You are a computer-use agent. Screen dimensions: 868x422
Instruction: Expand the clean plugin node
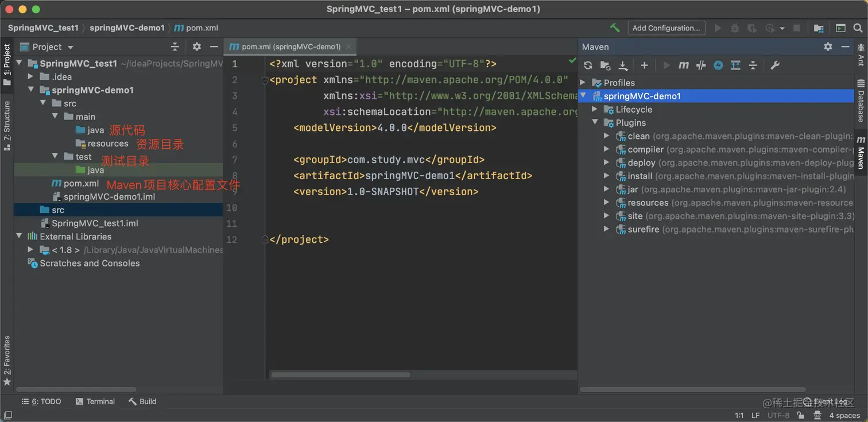pyautogui.click(x=607, y=136)
